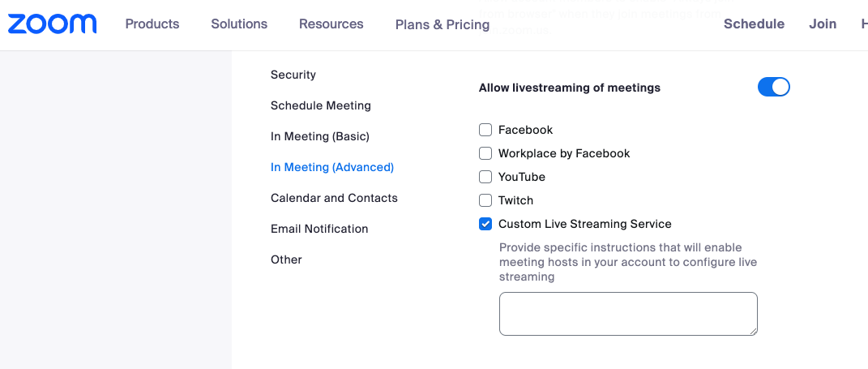This screenshot has height=369, width=868.
Task: Open the Security settings section
Action: click(293, 75)
